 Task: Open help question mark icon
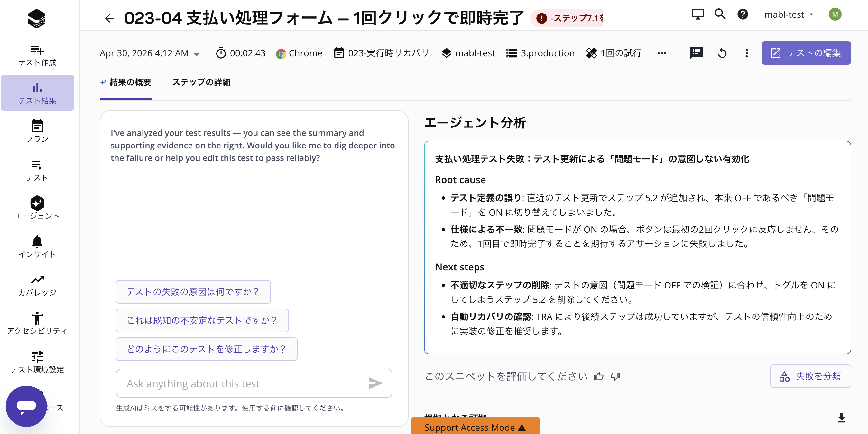743,14
